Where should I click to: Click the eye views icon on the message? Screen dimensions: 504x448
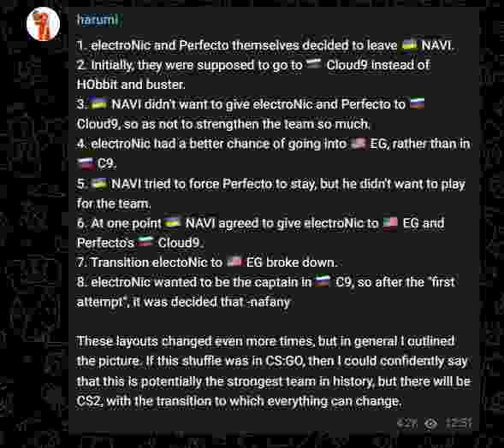click(431, 424)
